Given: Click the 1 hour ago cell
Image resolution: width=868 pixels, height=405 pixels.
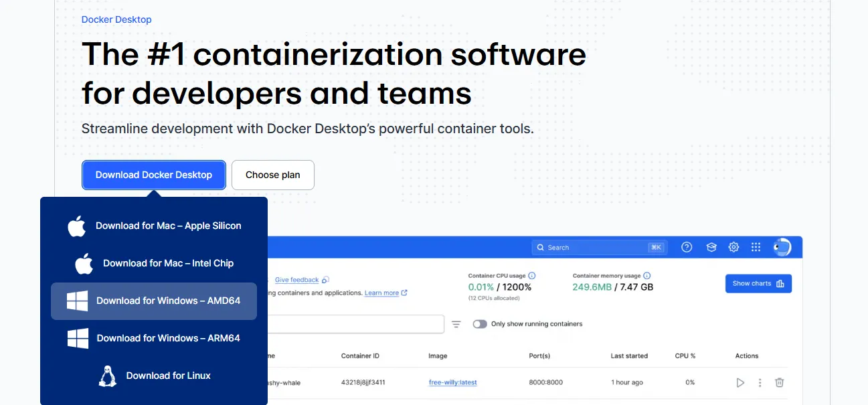Looking at the screenshot, I should 627,383.
